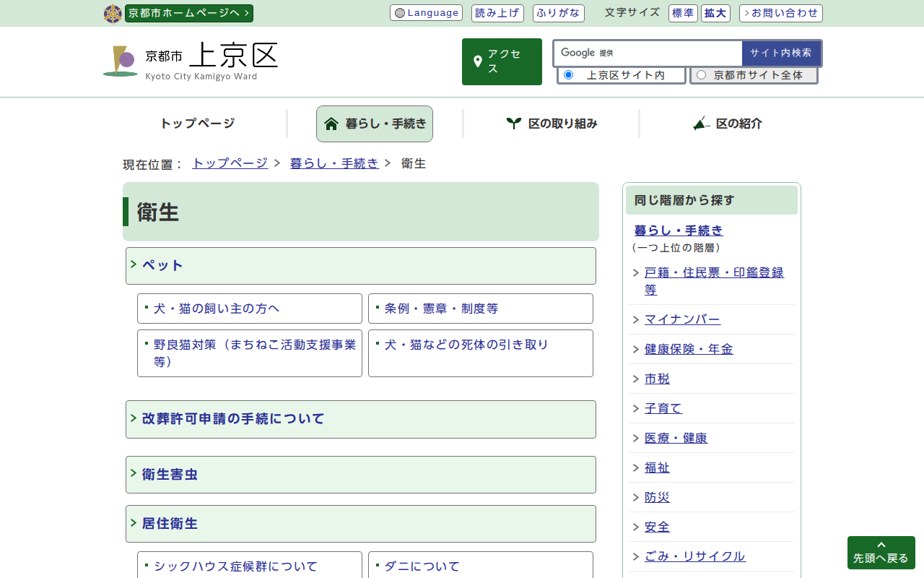924x578 pixels.
Task: Click the mountain icon for 区の紹介
Action: click(x=701, y=124)
